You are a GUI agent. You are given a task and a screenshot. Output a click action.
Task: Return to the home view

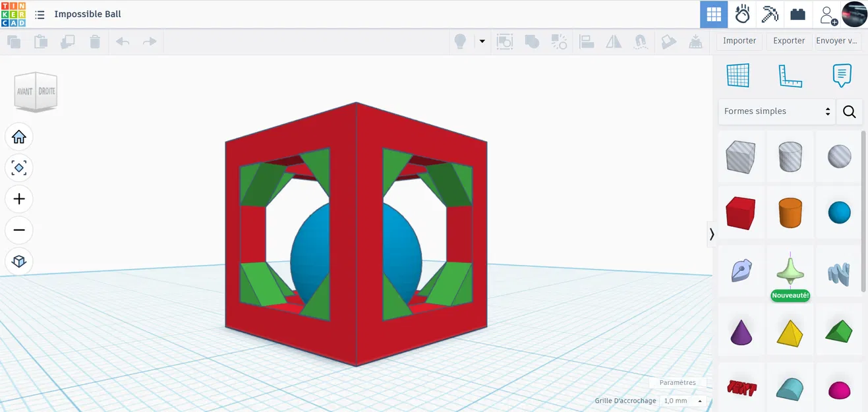[19, 136]
